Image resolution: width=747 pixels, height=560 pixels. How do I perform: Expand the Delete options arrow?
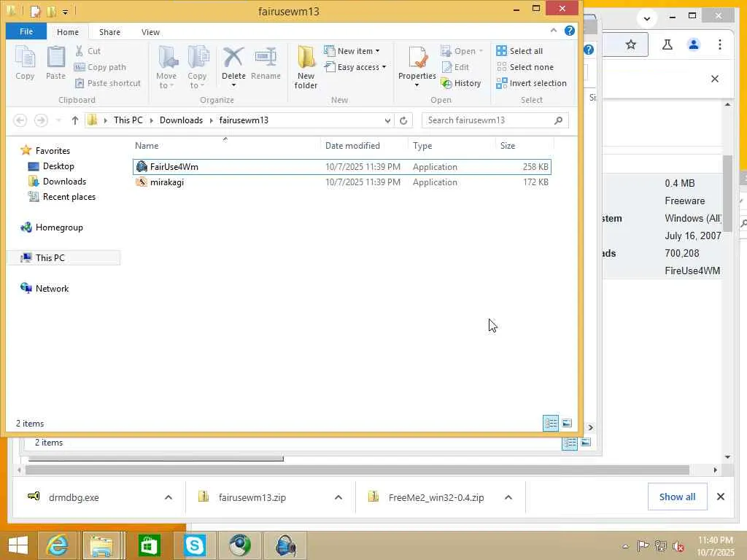233,85
